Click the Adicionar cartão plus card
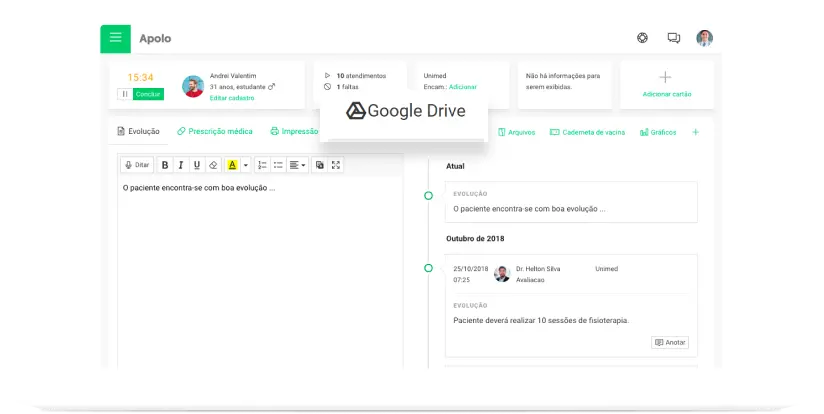824x414 pixels. point(666,85)
